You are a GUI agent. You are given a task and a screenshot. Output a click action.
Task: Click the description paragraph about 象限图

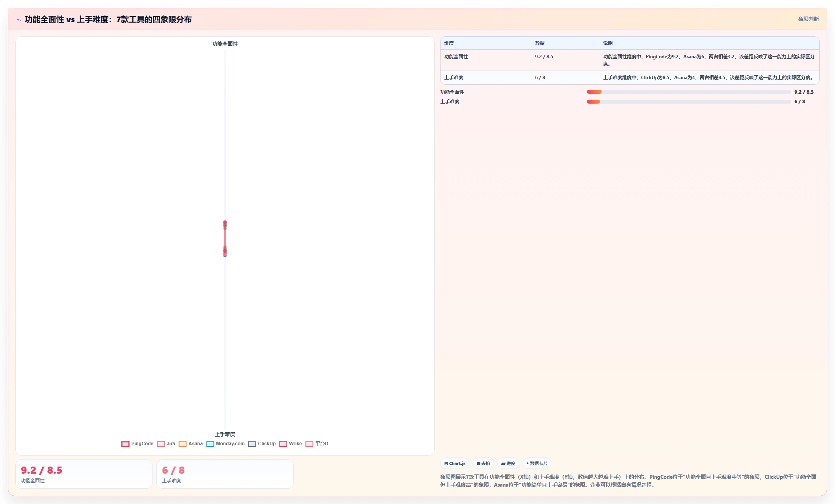tap(628, 481)
